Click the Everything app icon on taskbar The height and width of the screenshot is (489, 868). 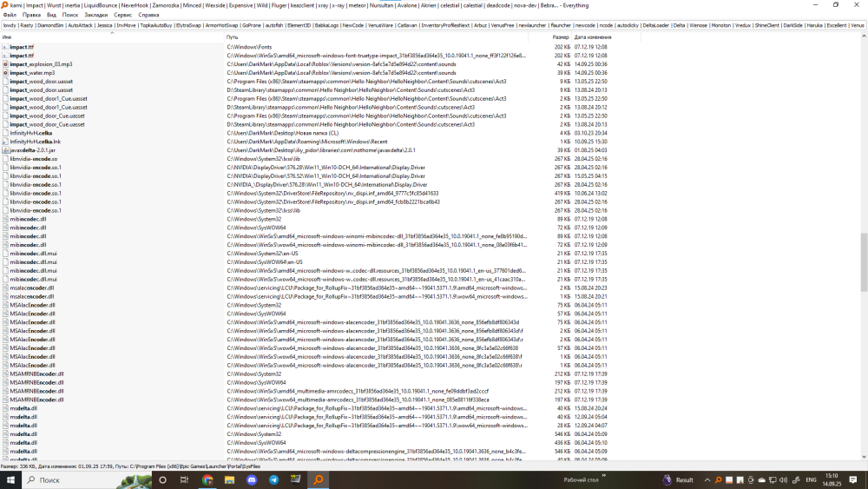point(319,479)
